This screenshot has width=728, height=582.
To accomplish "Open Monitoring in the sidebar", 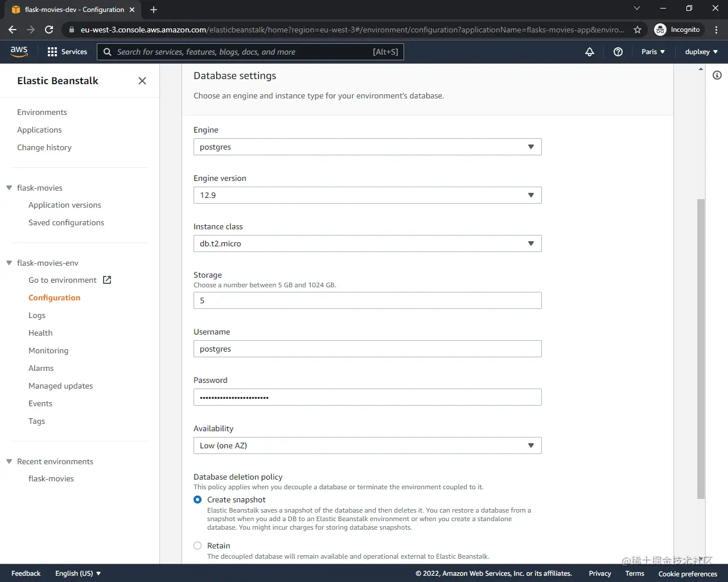I will pyautogui.click(x=48, y=350).
